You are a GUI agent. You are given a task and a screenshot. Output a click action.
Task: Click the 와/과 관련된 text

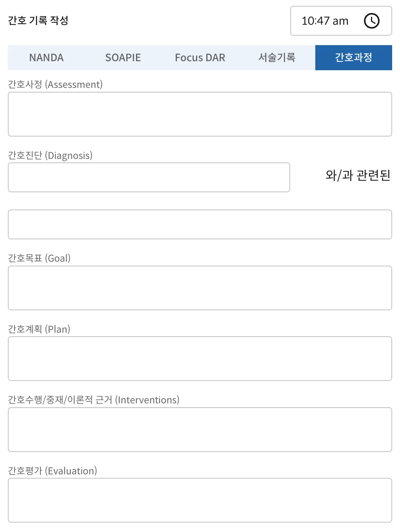pyautogui.click(x=358, y=175)
